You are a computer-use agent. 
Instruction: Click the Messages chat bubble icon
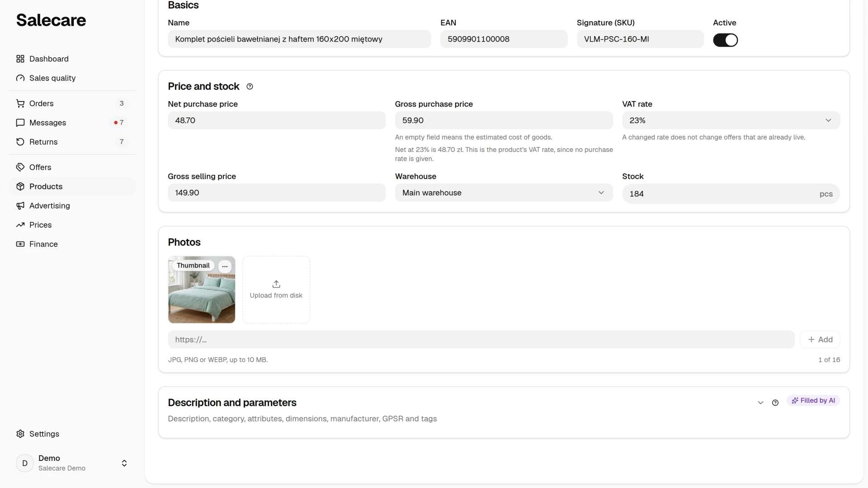click(x=20, y=123)
